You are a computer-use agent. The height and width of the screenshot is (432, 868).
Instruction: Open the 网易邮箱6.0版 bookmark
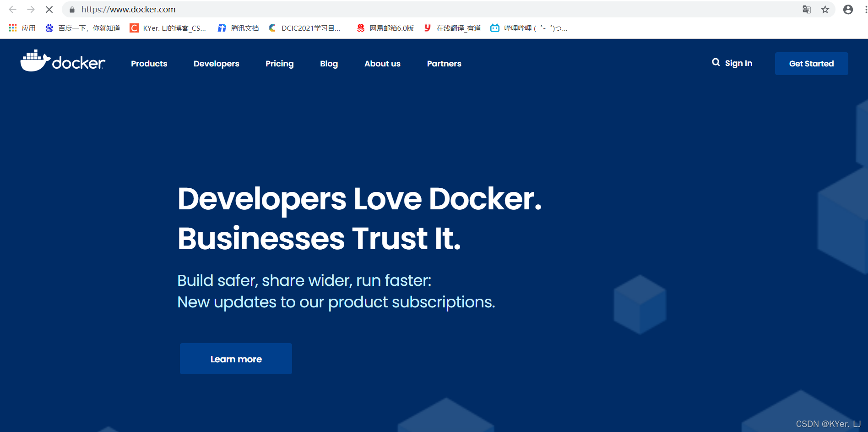click(385, 28)
